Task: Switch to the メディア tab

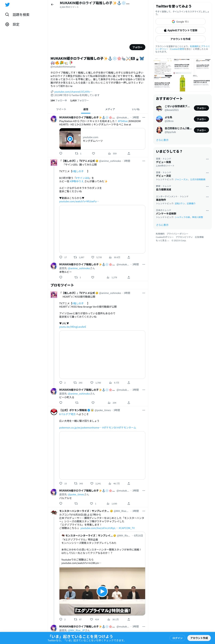Action: tap(110, 109)
